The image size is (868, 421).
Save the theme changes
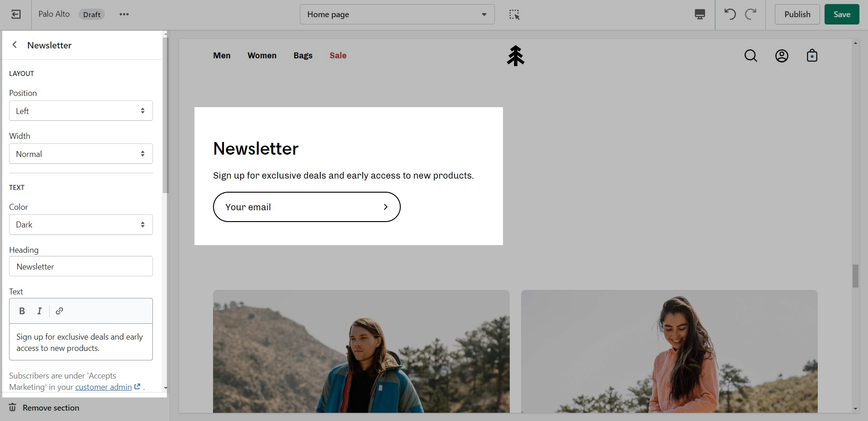[841, 14]
